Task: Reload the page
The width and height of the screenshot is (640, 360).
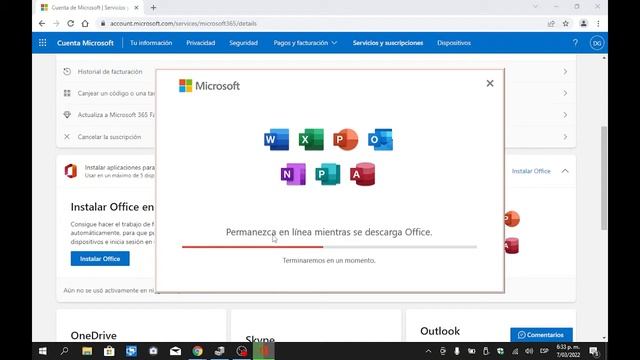Action: [70, 24]
